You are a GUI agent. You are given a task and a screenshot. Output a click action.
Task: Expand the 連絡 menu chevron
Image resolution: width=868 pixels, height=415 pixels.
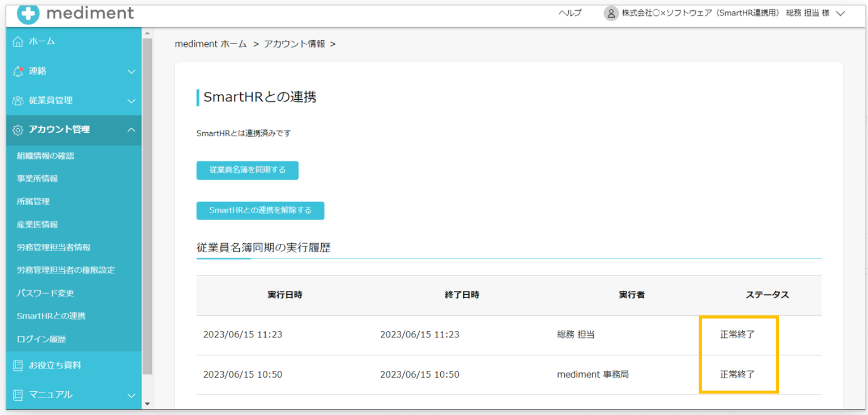[131, 71]
